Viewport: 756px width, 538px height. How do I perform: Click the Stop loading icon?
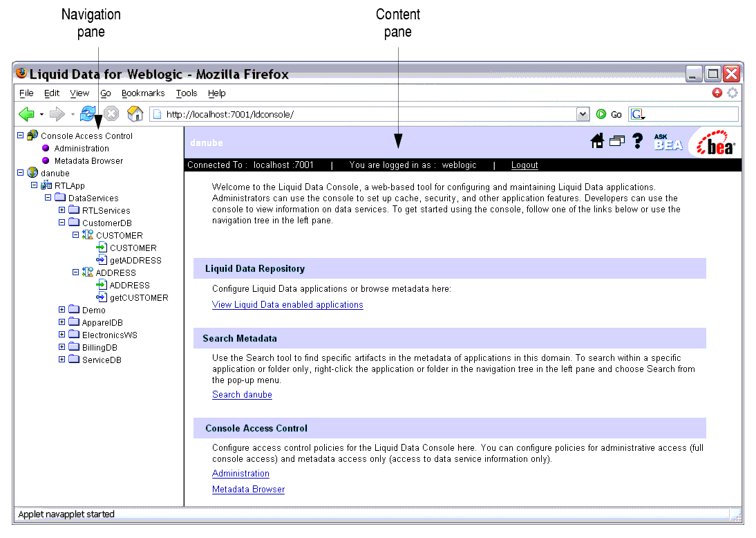point(111,114)
